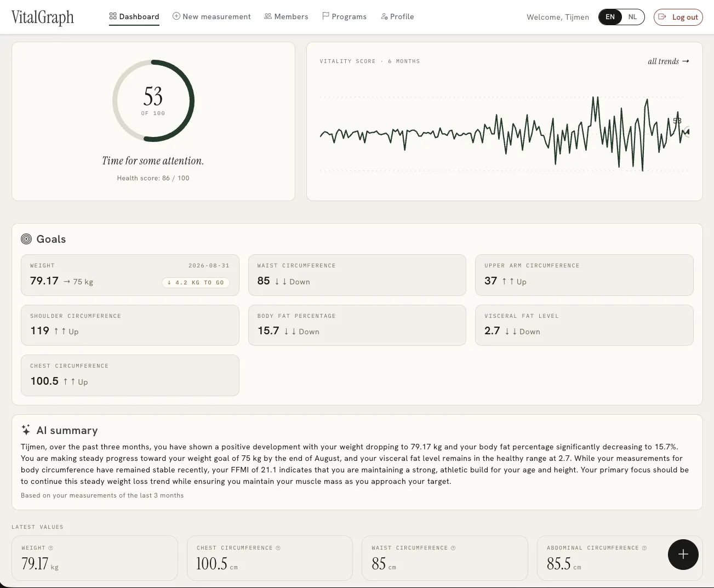Viewport: 714px width, 588px height.
Task: Click the exit icon in Log out button
Action: 662,17
